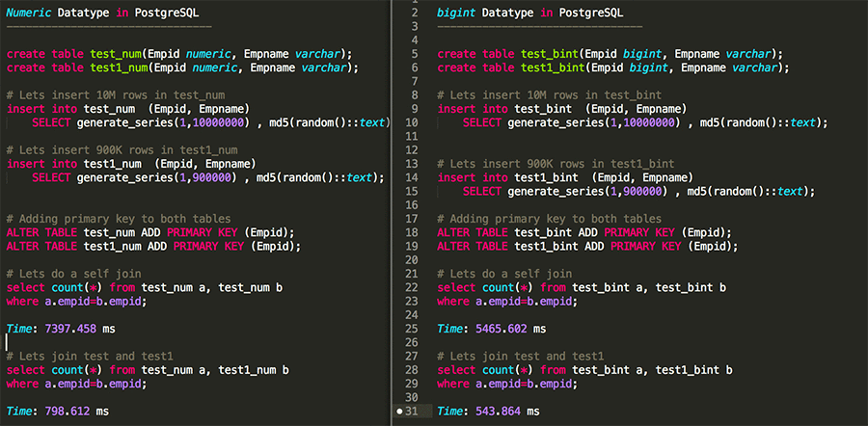
Task: Click the unsaved-change dot beside line 31
Action: pos(399,412)
